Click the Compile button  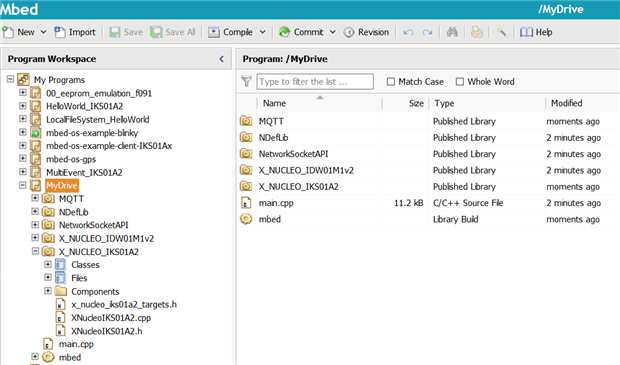231,32
